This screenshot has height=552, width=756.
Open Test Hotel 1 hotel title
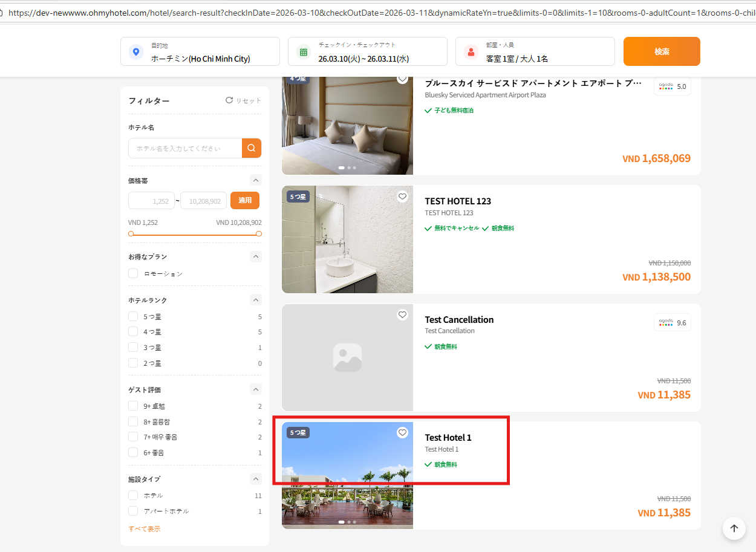click(448, 438)
